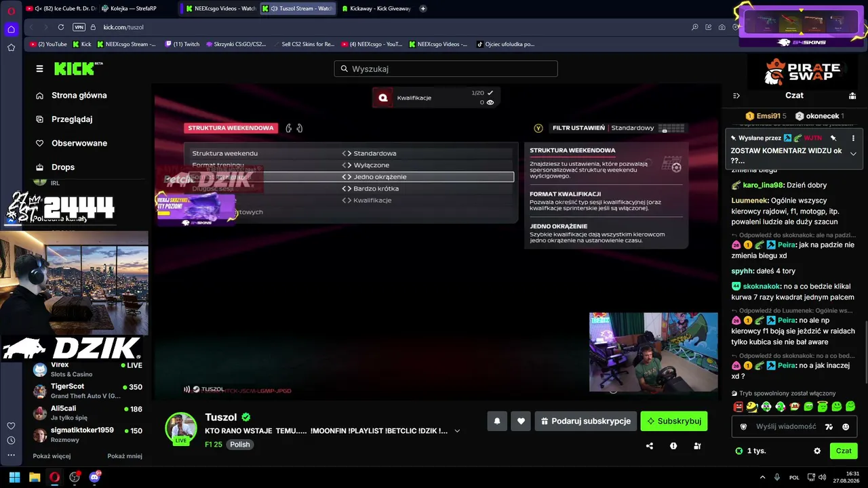
Task: Click the green KICK logo
Action: tap(75, 68)
